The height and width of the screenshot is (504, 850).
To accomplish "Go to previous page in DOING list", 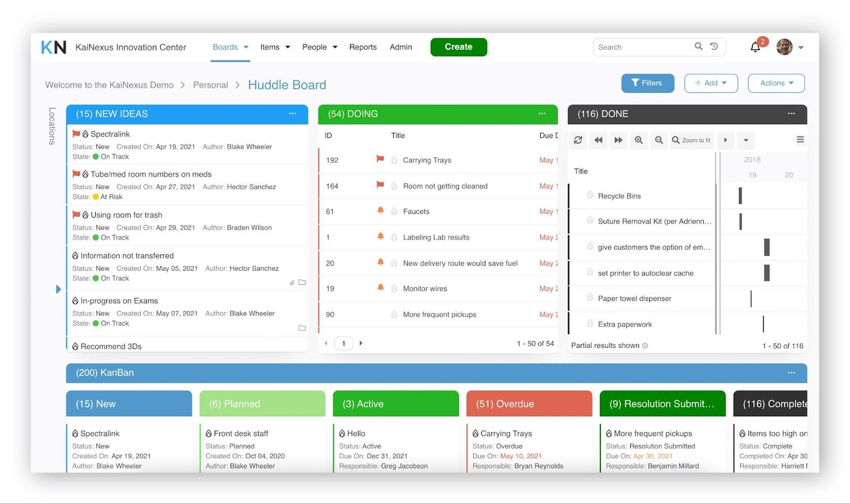I will (x=326, y=343).
